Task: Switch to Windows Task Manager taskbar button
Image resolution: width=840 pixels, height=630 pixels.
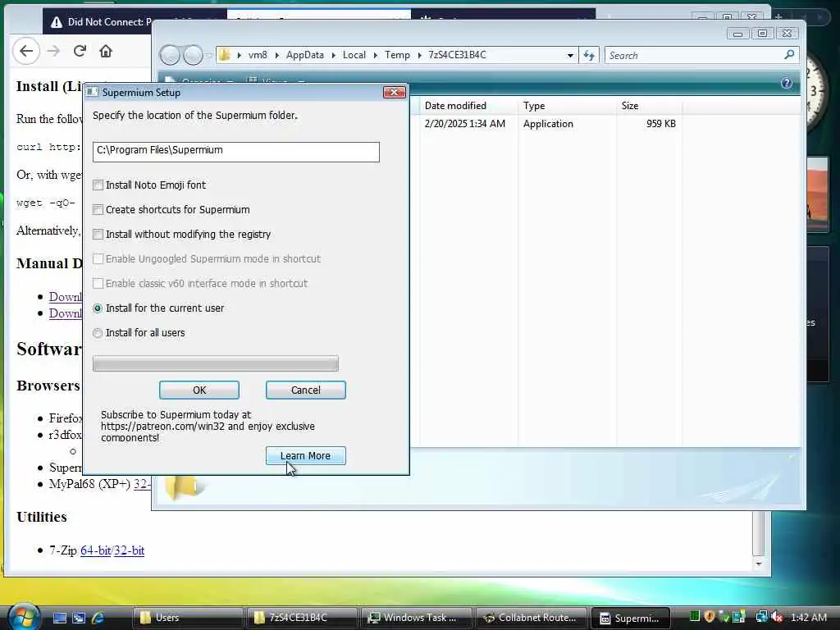Action: pyautogui.click(x=416, y=618)
